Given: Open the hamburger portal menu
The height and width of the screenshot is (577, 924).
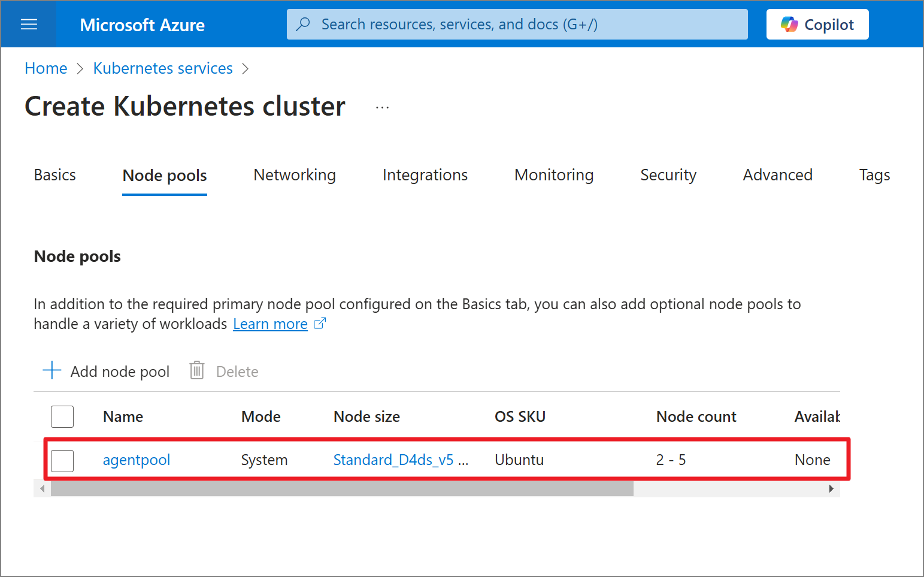Looking at the screenshot, I should coord(29,25).
